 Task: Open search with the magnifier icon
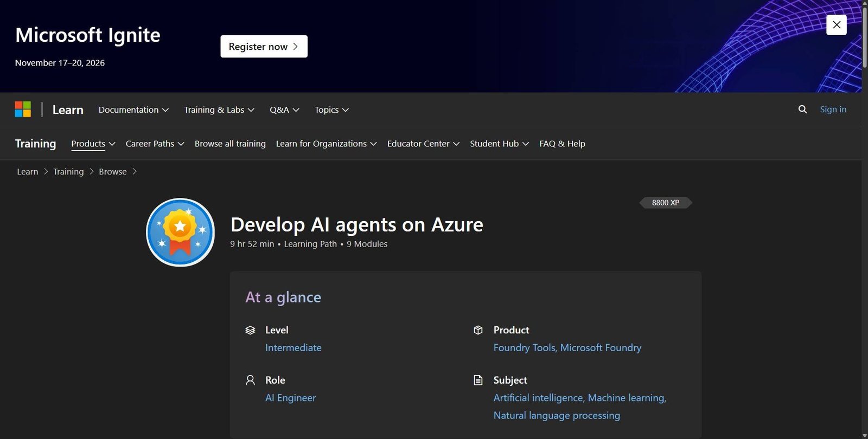[x=802, y=109]
